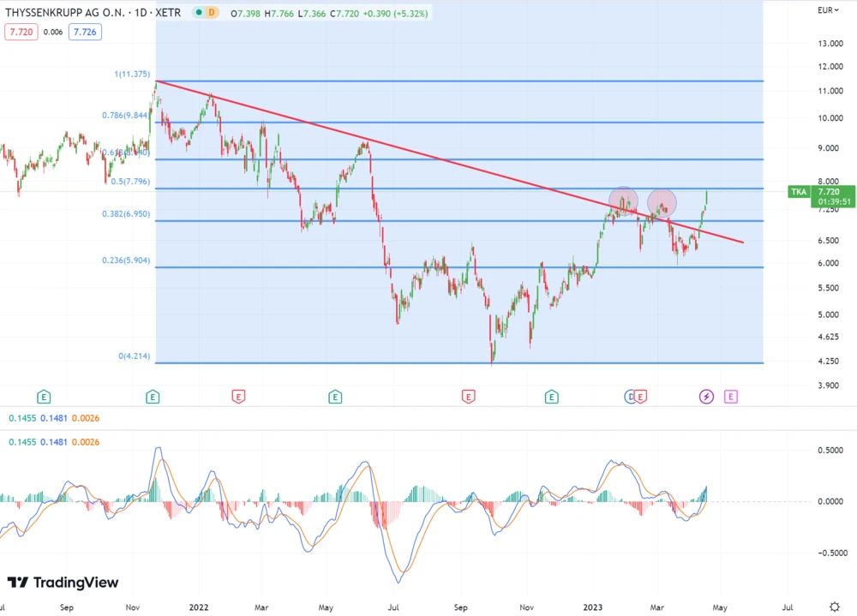
Task: Open the TradingView logo link
Action: (63, 583)
